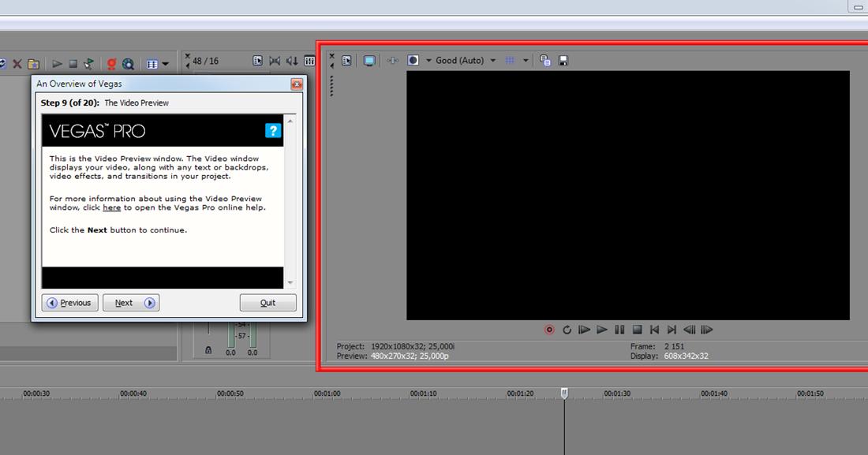
Task: Save preview snapshot to file
Action: [x=563, y=61]
